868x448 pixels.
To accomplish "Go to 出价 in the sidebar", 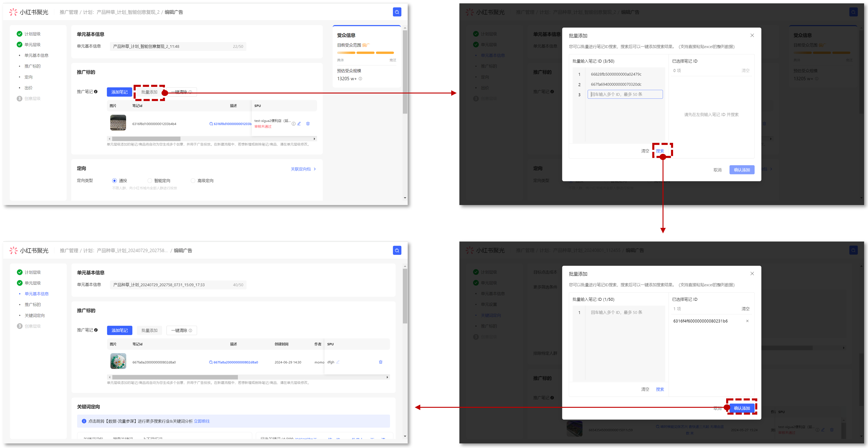I will [x=28, y=88].
